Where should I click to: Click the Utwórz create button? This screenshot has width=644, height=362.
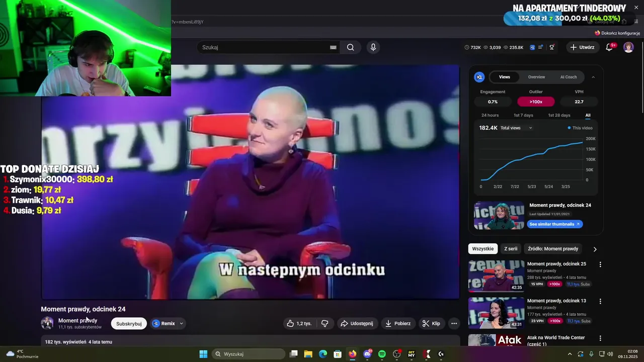click(583, 47)
